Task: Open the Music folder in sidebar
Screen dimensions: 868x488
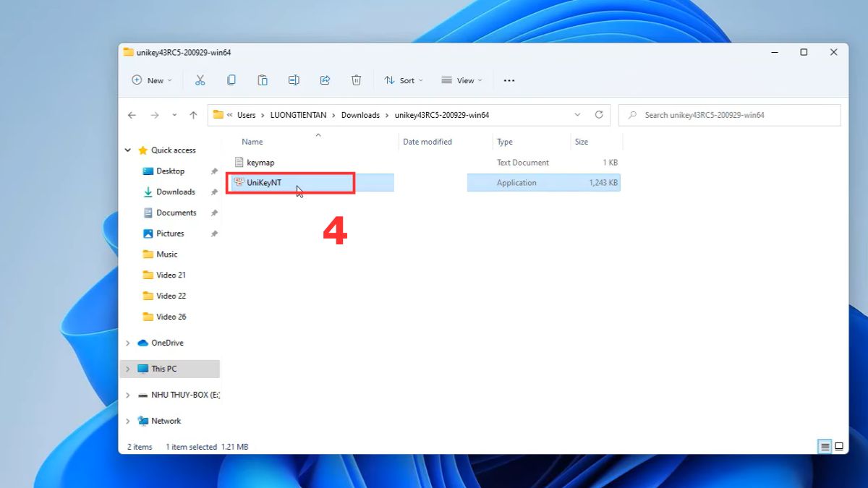Action: (167, 254)
